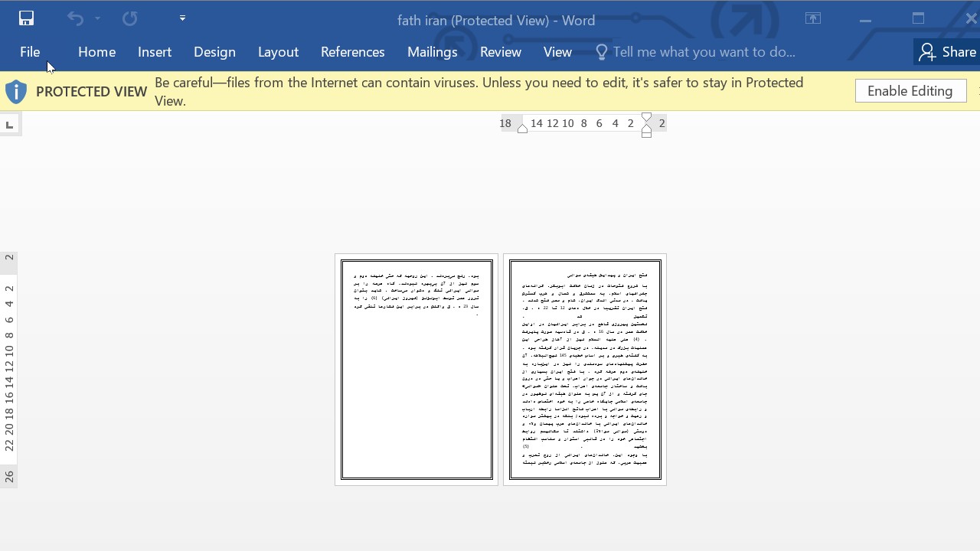
Task: Click the tab stop selector icon
Action: [x=9, y=124]
